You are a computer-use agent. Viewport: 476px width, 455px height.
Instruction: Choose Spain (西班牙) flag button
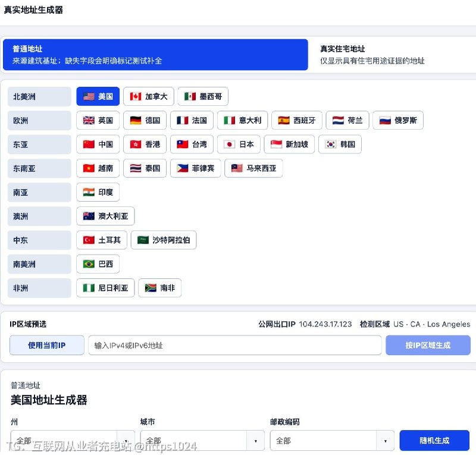point(296,120)
